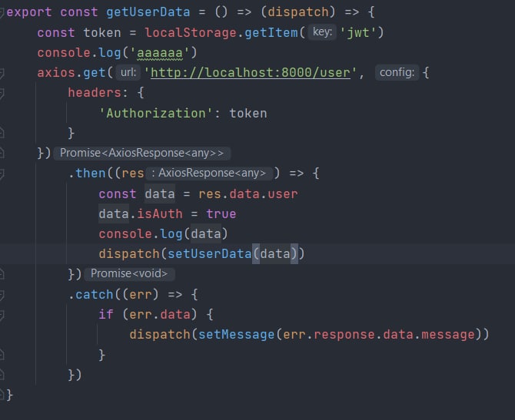Click the export keyword
Image resolution: width=515 pixels, height=420 pixels.
[29, 12]
